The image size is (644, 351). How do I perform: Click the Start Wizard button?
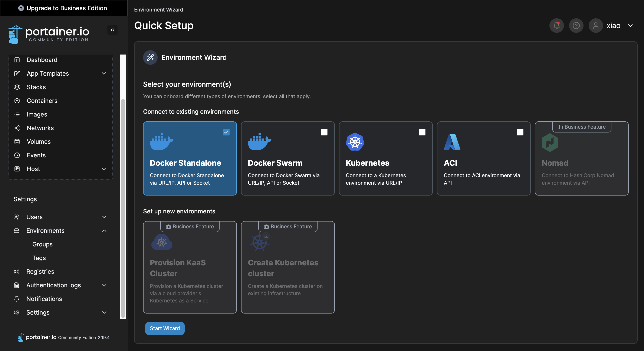(165, 328)
